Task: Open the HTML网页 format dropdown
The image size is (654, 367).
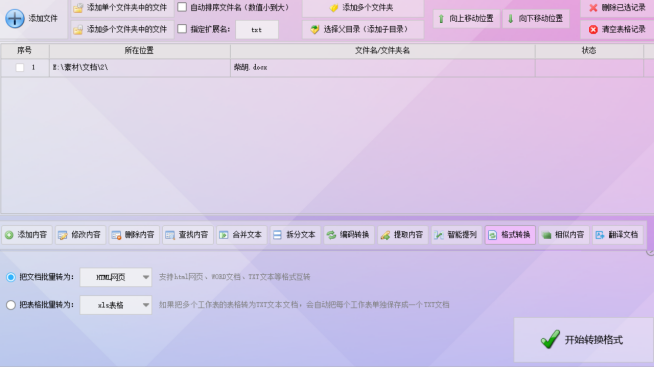Action: point(116,277)
